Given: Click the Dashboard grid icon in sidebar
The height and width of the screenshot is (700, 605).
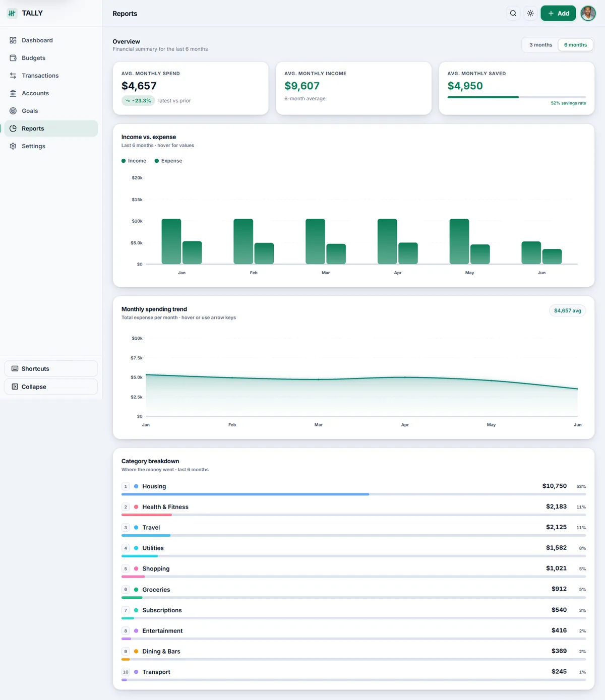Looking at the screenshot, I should (13, 40).
